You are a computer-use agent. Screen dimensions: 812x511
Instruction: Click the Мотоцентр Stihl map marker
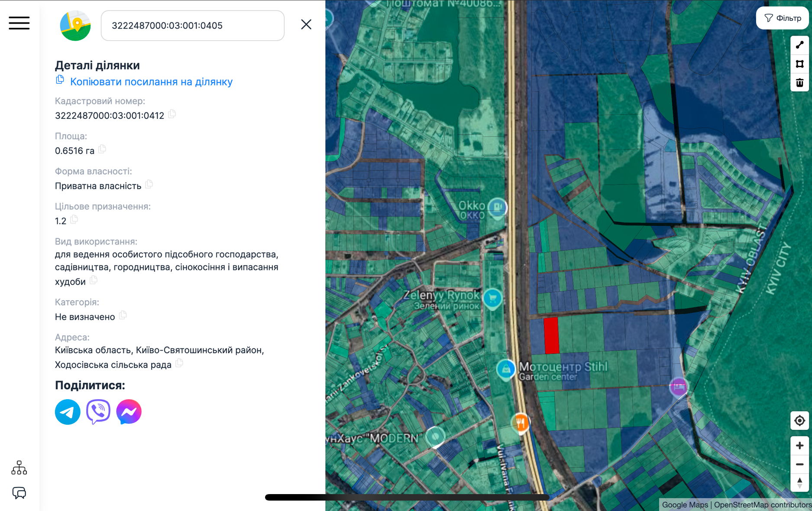(x=505, y=370)
